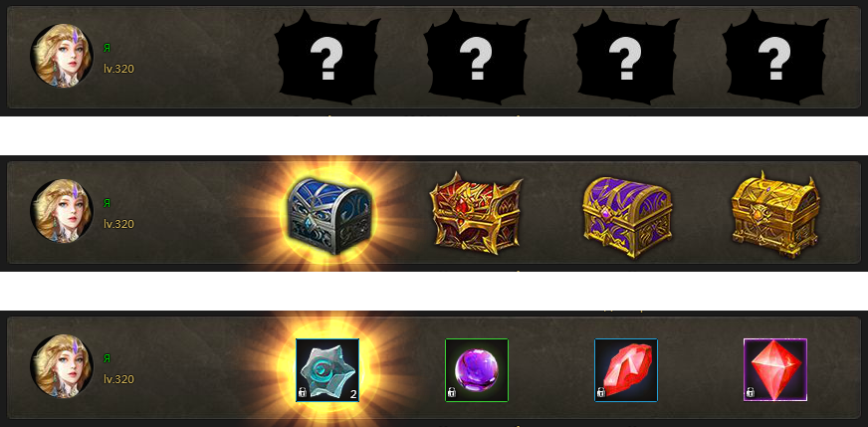Click lv.320 label in the chest row
The width and height of the screenshot is (868, 427).
coord(119,224)
